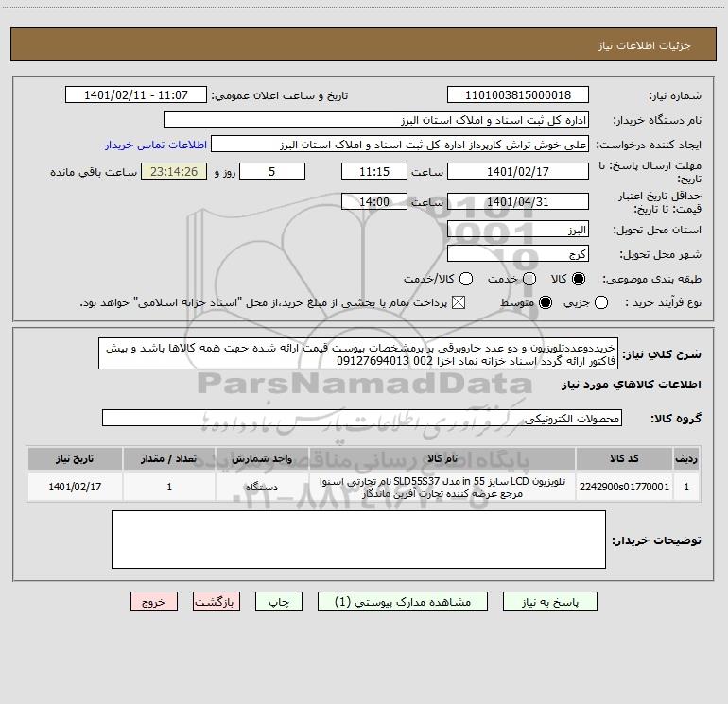Click the response deadline date 1401/02/17 field
The height and width of the screenshot is (704, 728).
(x=518, y=171)
